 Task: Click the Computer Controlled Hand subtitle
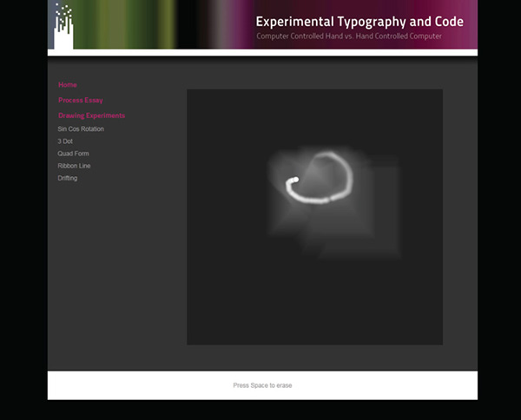[349, 36]
